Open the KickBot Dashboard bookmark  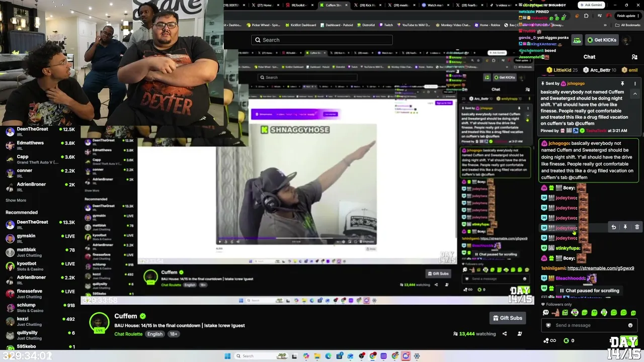(300, 25)
